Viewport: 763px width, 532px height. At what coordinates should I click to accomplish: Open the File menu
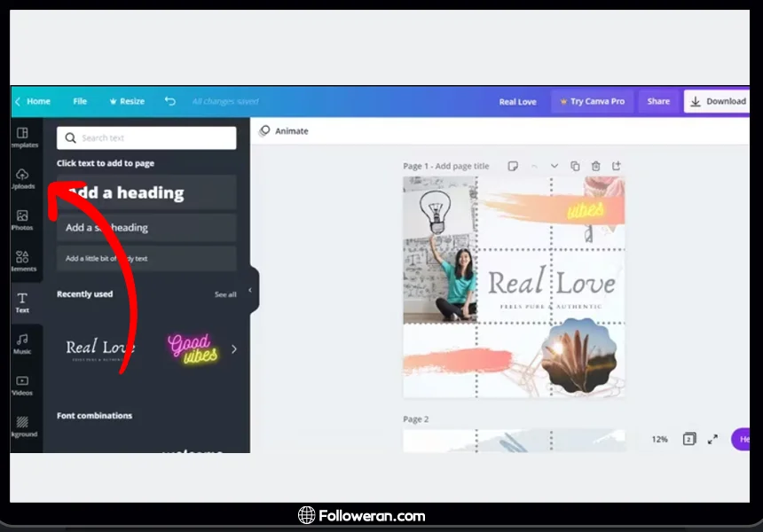tap(80, 101)
